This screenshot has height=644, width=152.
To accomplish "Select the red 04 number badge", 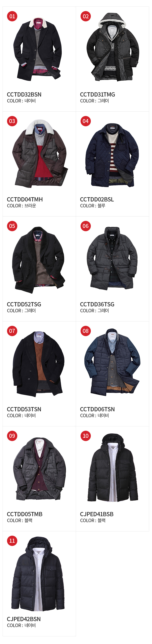I will [x=85, y=121].
